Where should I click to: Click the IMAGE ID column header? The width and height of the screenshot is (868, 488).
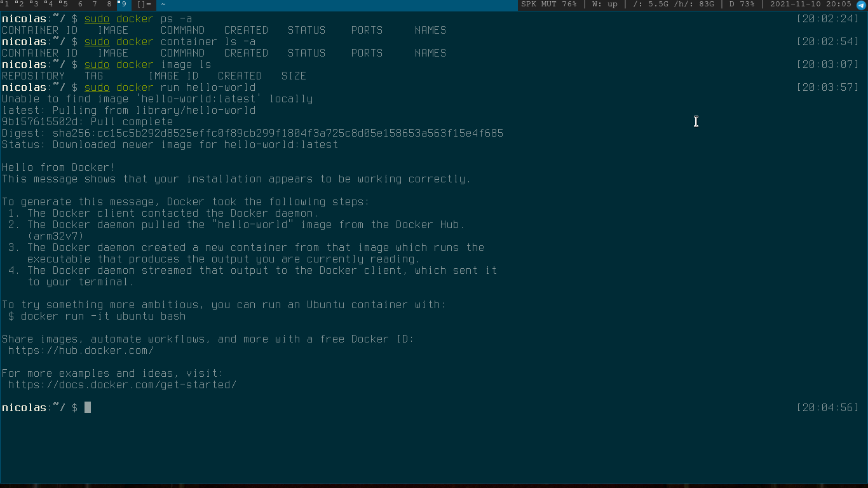[173, 76]
